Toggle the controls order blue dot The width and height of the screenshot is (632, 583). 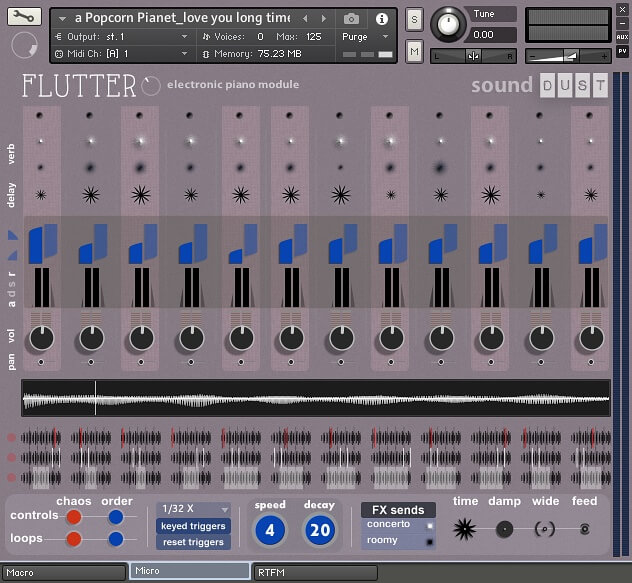[x=116, y=517]
